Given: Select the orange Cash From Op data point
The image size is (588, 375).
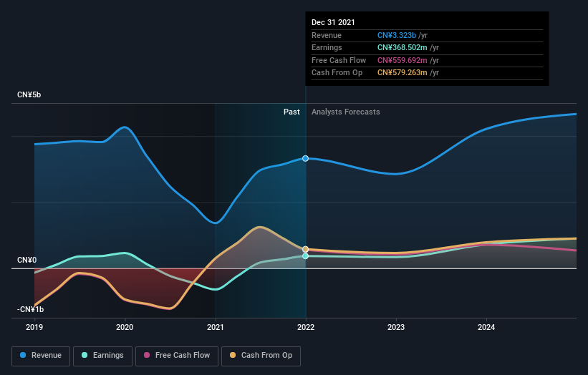Looking at the screenshot, I should [306, 249].
